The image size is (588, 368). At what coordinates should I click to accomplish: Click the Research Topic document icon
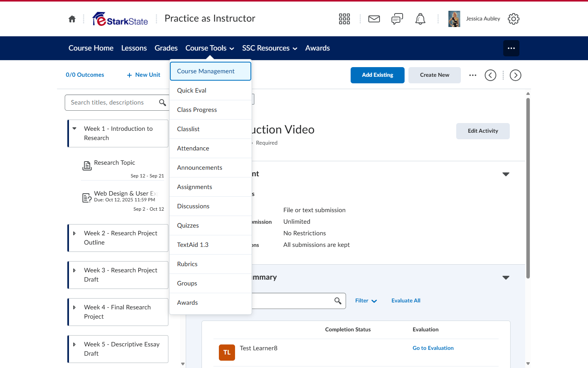click(87, 166)
